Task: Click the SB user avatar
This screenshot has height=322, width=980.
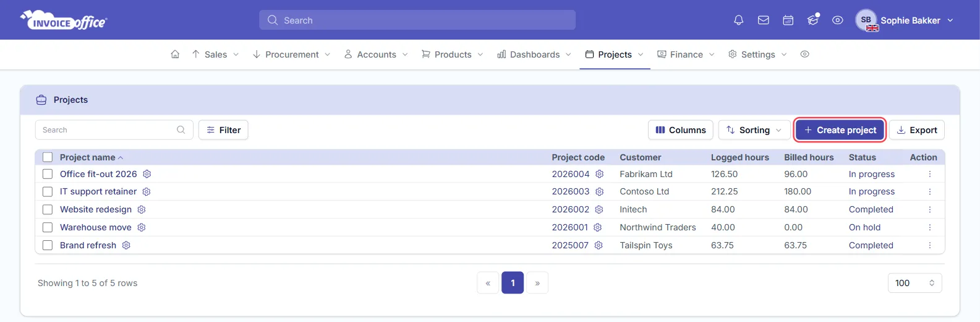Action: pos(866,20)
